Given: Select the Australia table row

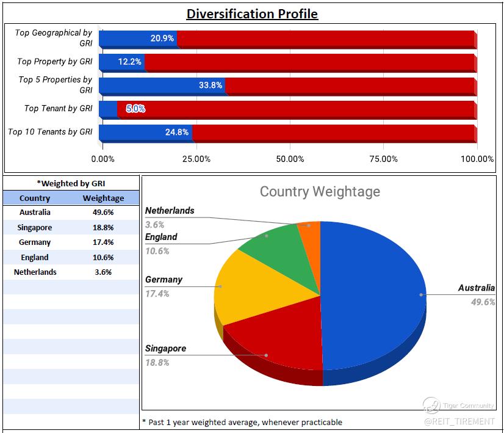Looking at the screenshot, I should pyautogui.click(x=71, y=213).
